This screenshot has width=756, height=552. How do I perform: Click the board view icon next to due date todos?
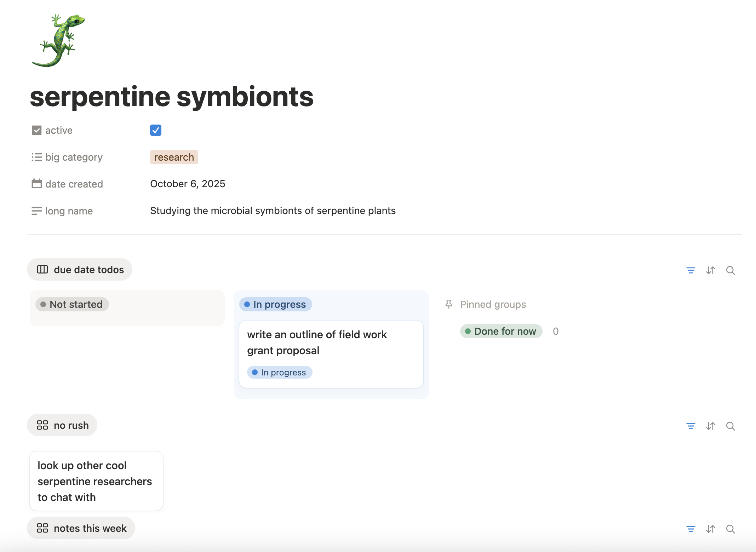pyautogui.click(x=42, y=269)
